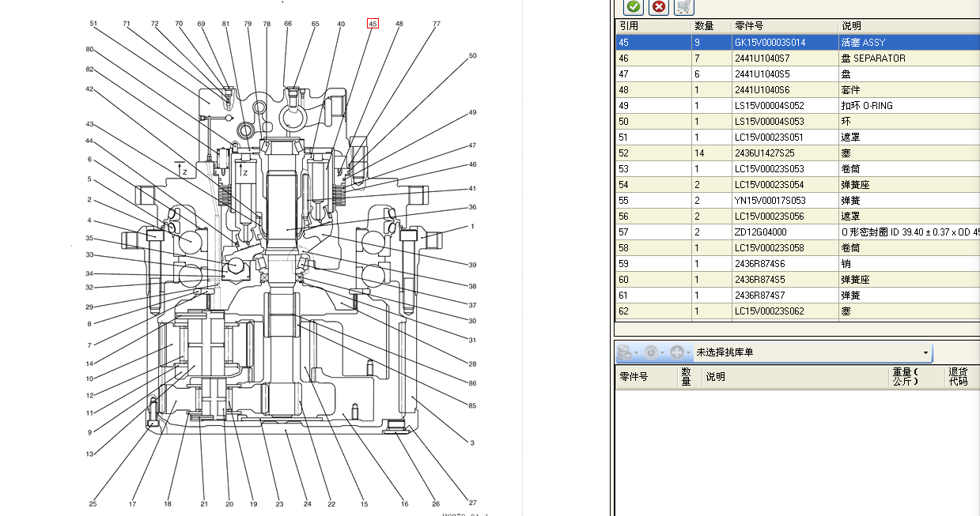Click callout 86 in the diagram
Viewport: 980px width, 516px height.
point(472,383)
